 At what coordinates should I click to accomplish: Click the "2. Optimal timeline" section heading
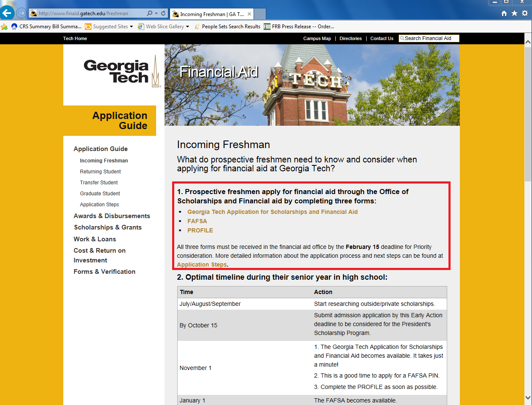(282, 277)
